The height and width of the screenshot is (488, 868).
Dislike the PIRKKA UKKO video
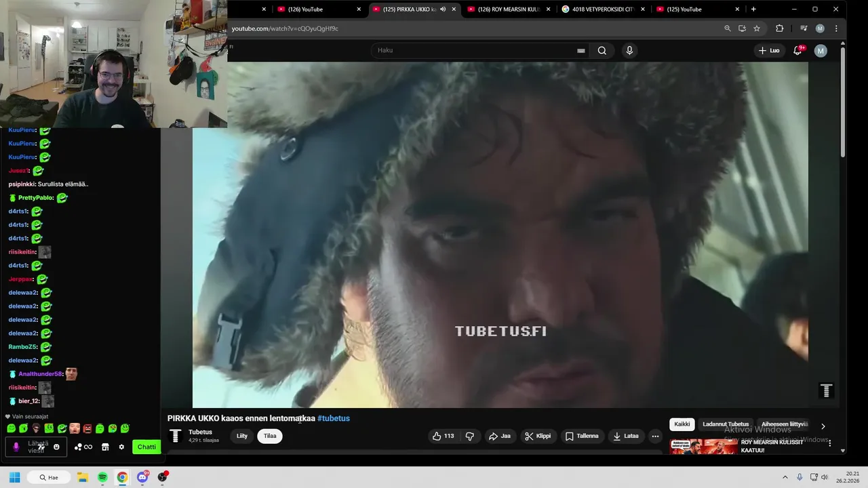(469, 436)
